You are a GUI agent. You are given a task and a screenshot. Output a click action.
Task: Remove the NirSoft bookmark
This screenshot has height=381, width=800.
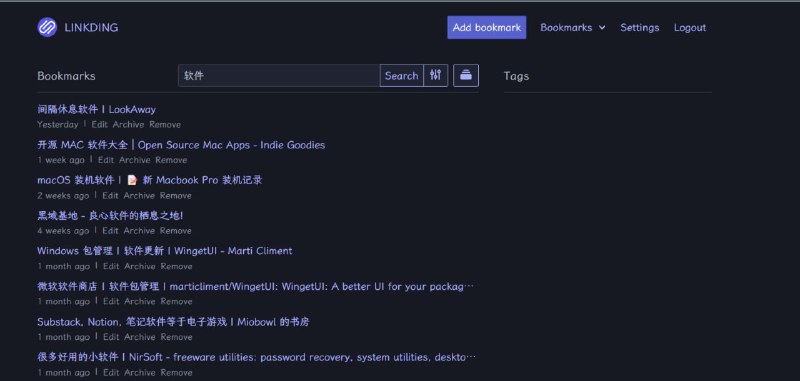pyautogui.click(x=177, y=373)
